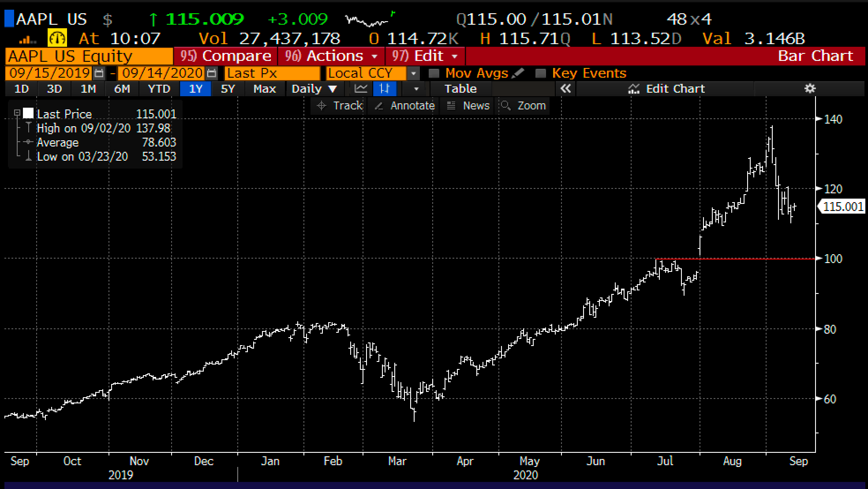The image size is (868, 489).
Task: Click the start date field 09/15/2019
Action: pos(49,73)
